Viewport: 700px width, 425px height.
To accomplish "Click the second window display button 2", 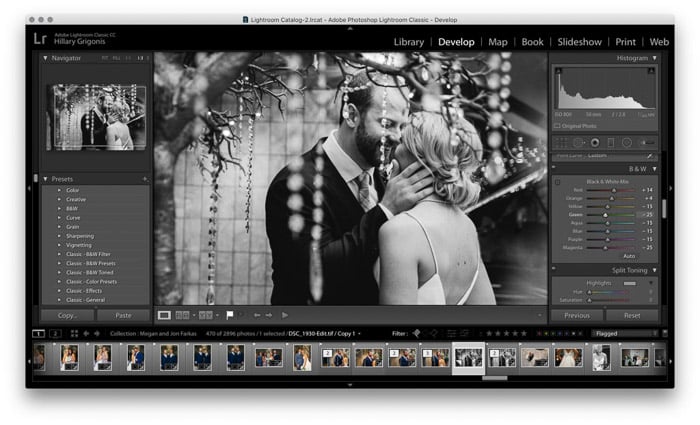I will click(x=55, y=333).
